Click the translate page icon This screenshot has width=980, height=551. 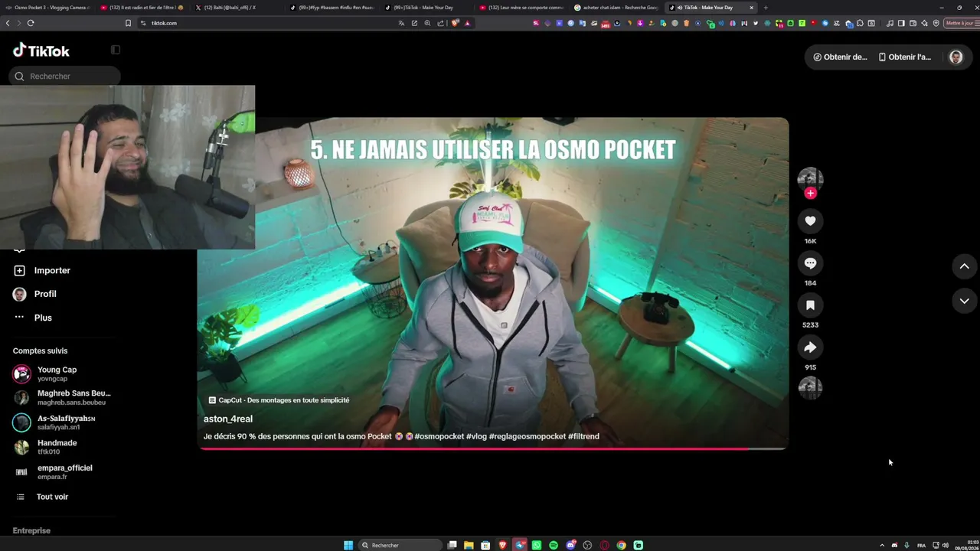tap(402, 23)
